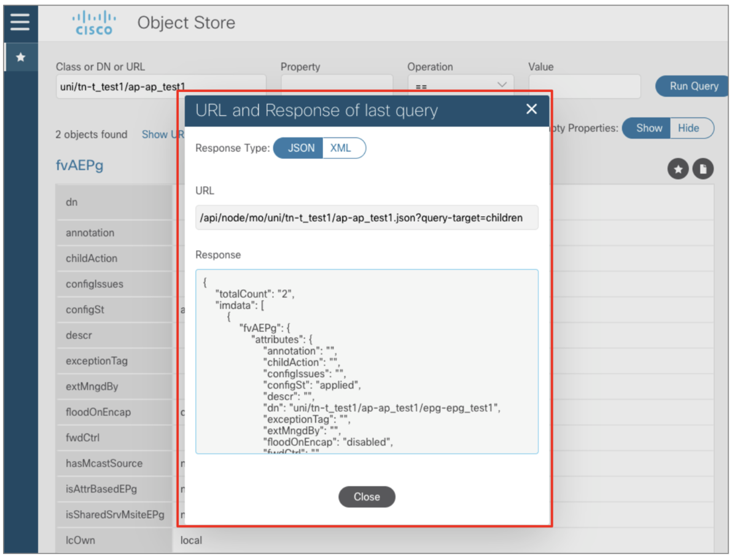The image size is (737, 560).
Task: Click the Close button in the dialog
Action: tap(367, 497)
